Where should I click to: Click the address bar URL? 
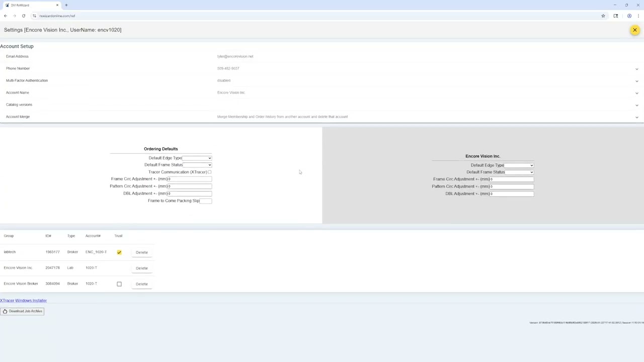pos(57,16)
